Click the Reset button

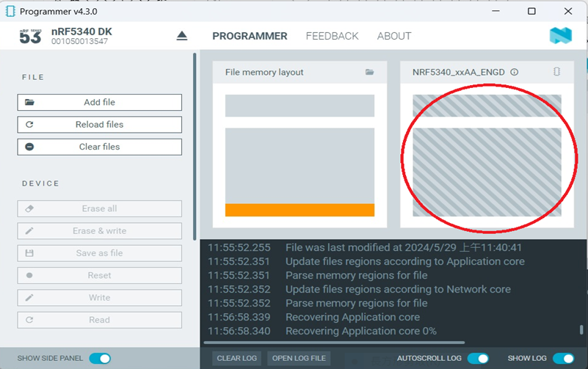tap(99, 275)
